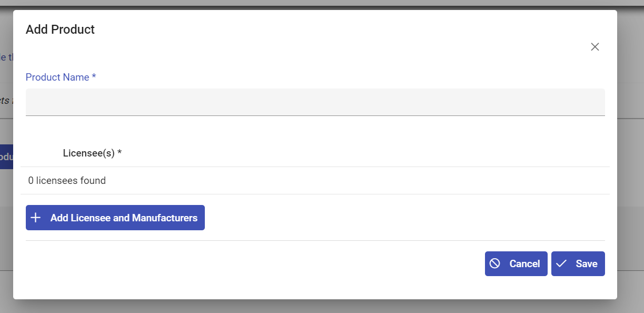644x313 pixels.
Task: Click the prohibition icon beside Cancel
Action: coord(494,263)
